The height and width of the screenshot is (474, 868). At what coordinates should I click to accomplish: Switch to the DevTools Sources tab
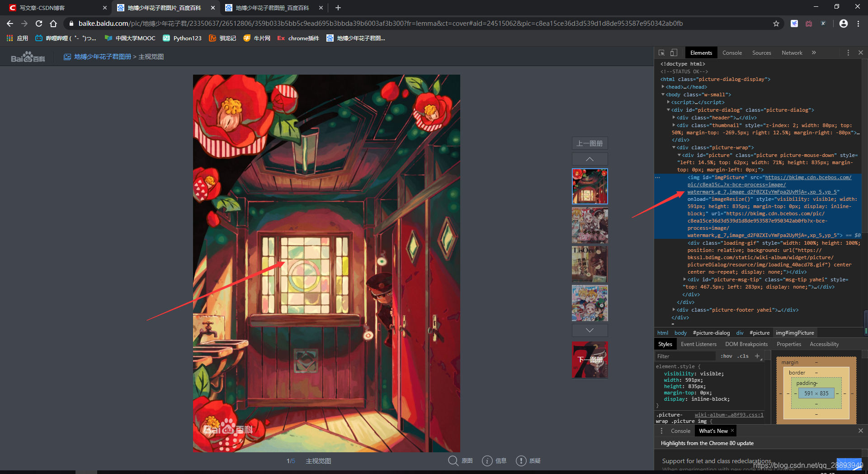761,53
